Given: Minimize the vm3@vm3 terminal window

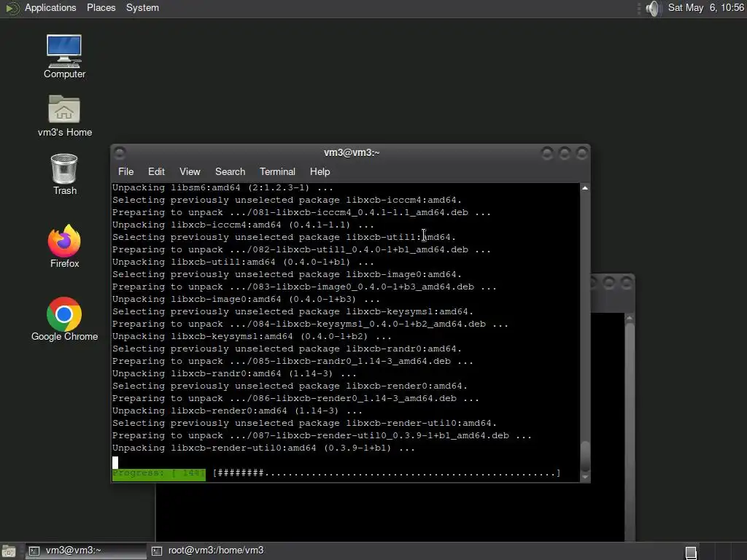Looking at the screenshot, I should (x=547, y=153).
